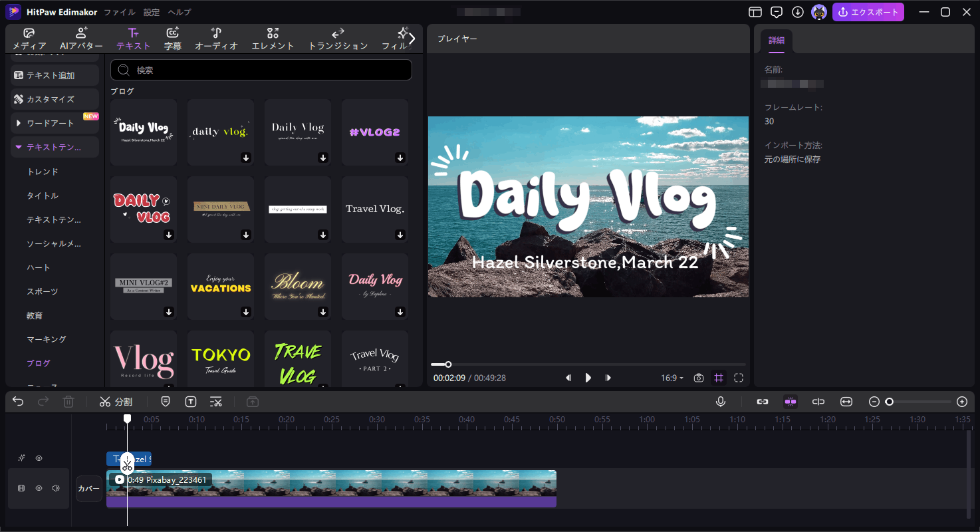Select the red DAILY VLOG template
Image resolution: width=980 pixels, height=532 pixels.
click(144, 209)
